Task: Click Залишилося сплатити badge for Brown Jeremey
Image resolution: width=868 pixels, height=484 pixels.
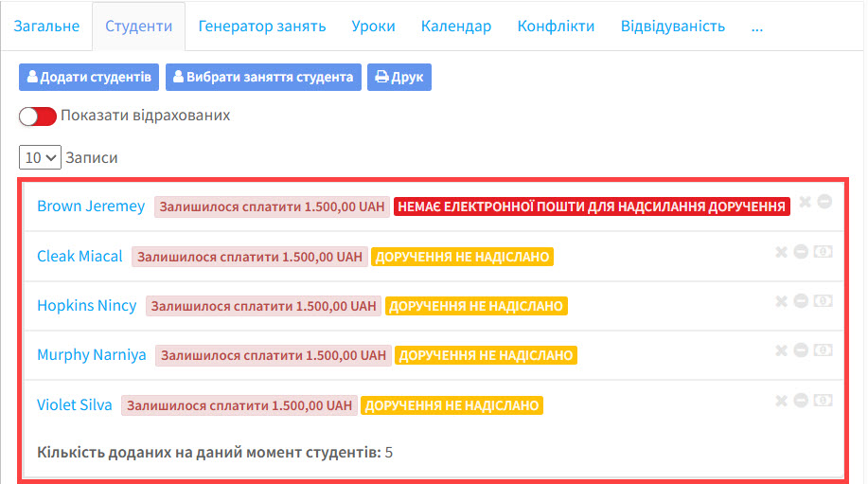Action: point(272,206)
